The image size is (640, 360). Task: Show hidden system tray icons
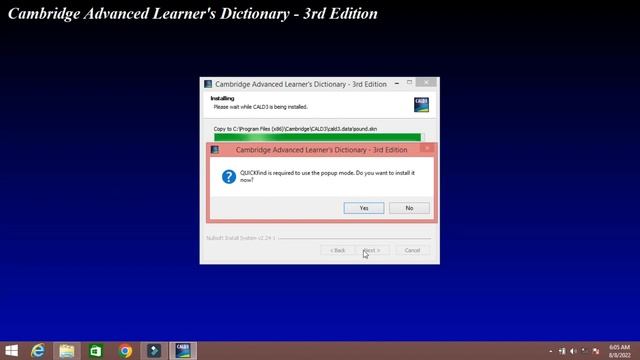tap(551, 351)
